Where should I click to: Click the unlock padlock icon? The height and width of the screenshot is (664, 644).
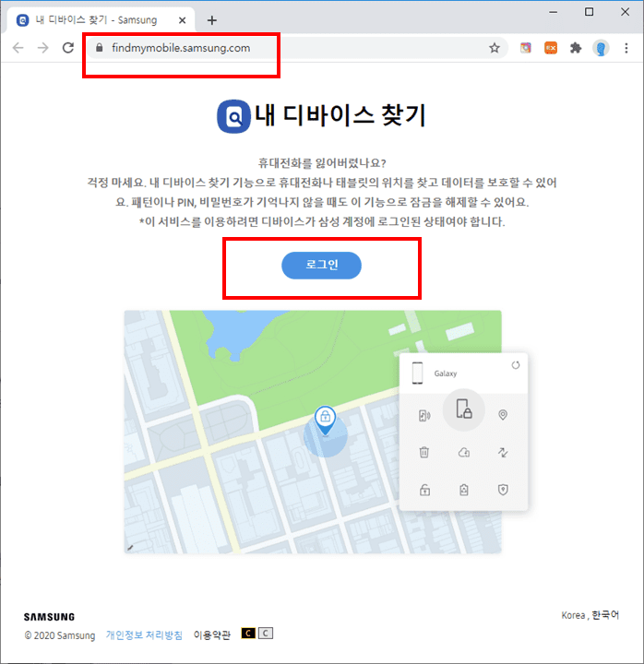424,490
